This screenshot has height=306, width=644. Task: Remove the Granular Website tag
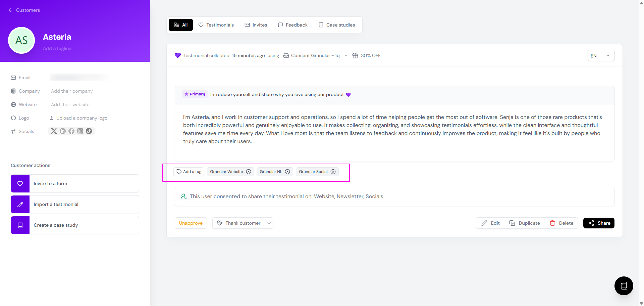249,172
